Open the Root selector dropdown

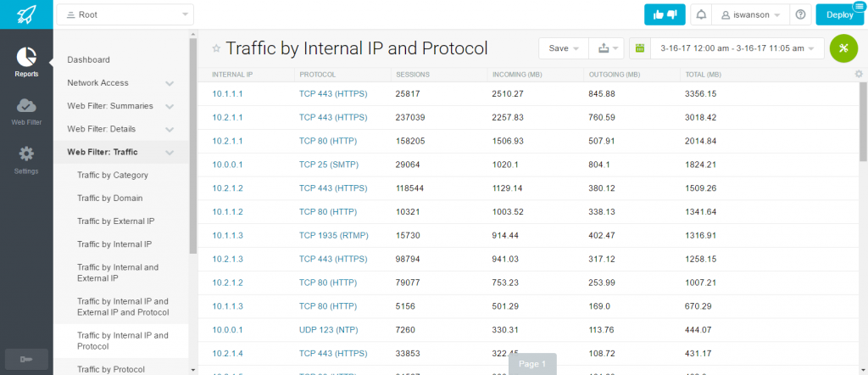point(125,15)
